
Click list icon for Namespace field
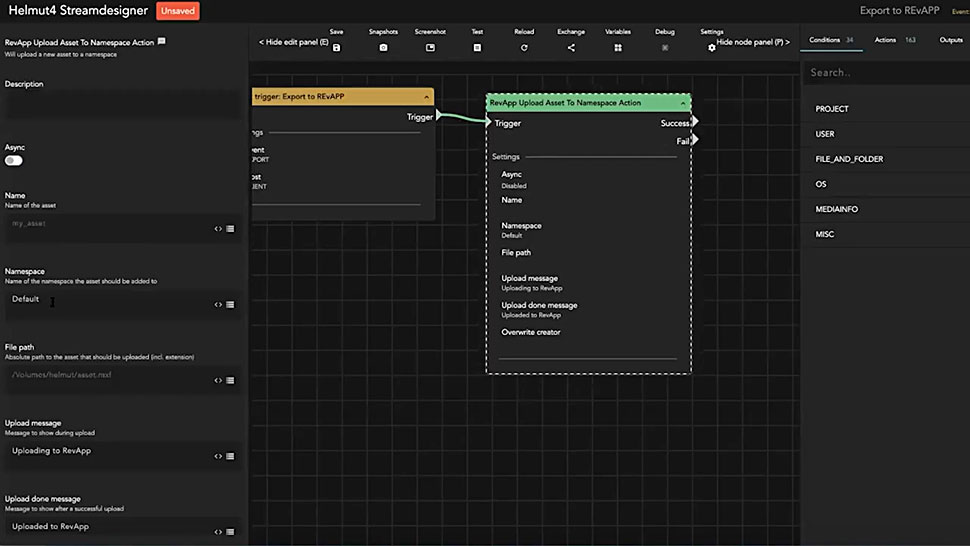coord(230,304)
